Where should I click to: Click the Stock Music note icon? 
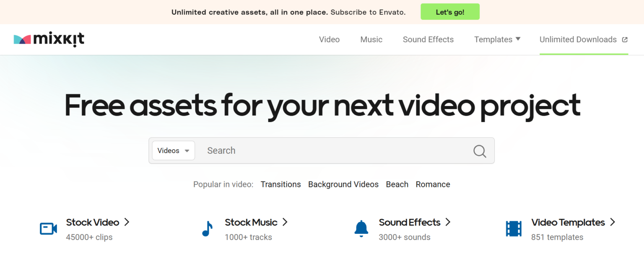click(x=207, y=229)
